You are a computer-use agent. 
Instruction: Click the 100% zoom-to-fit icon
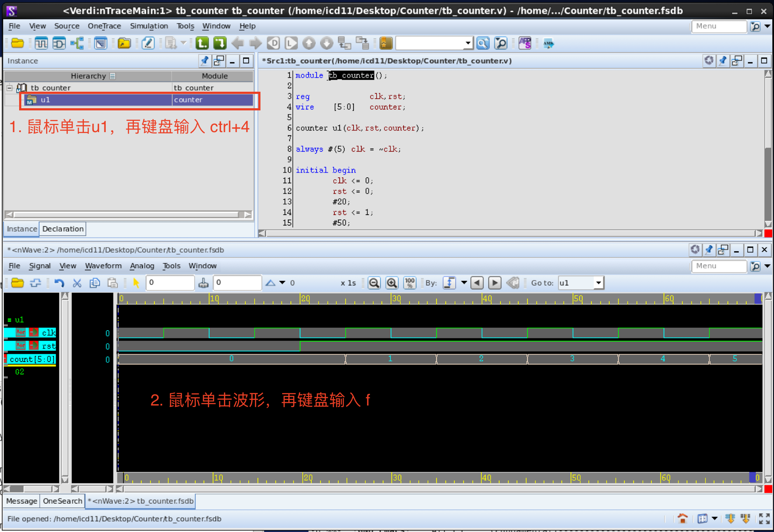[409, 283]
